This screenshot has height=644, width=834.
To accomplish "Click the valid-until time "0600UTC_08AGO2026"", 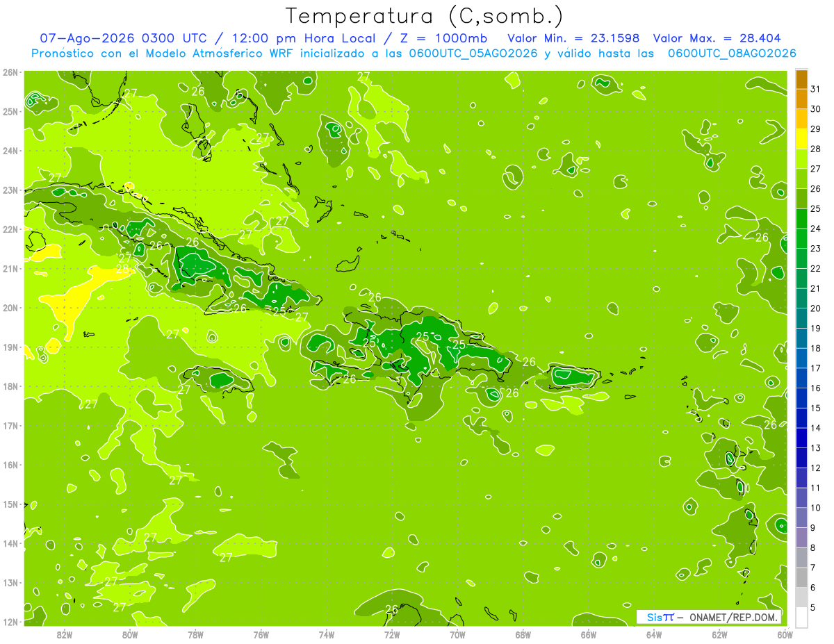I will click(732, 53).
